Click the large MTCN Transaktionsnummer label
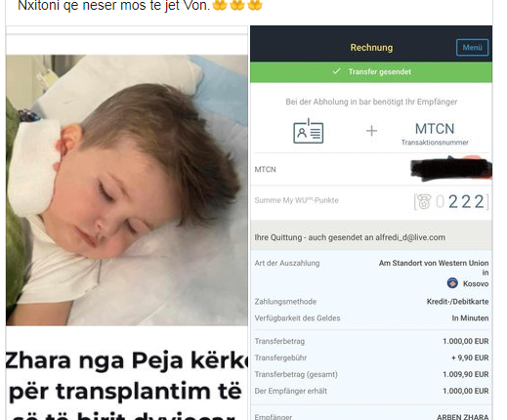The height and width of the screenshot is (420, 507). 435,134
